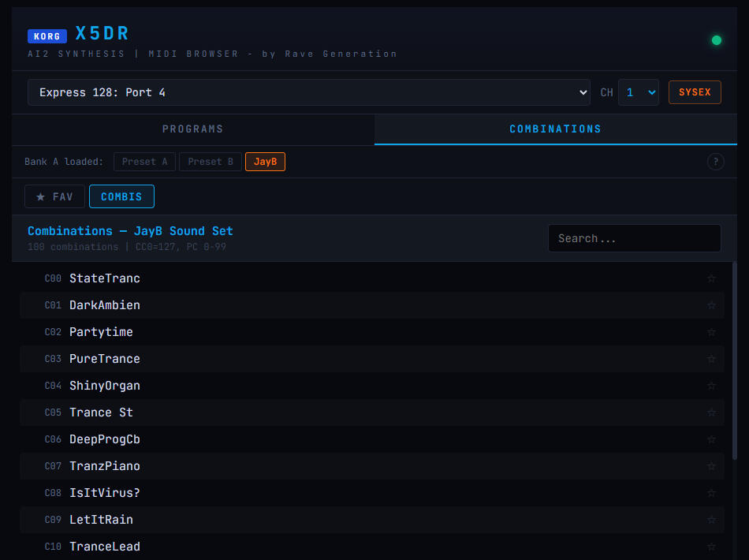Select the Preset A bank
Screen dimensions: 749x560
[144, 162]
